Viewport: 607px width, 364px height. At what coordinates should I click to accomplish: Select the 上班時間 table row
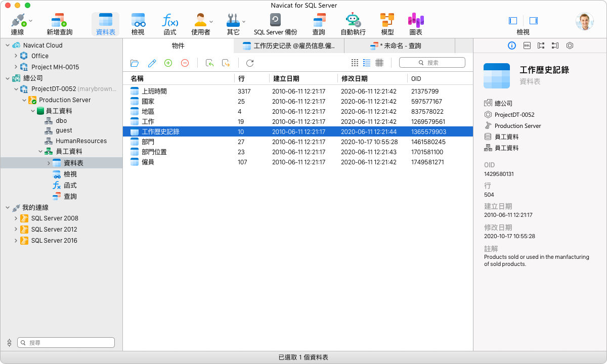pyautogui.click(x=298, y=92)
